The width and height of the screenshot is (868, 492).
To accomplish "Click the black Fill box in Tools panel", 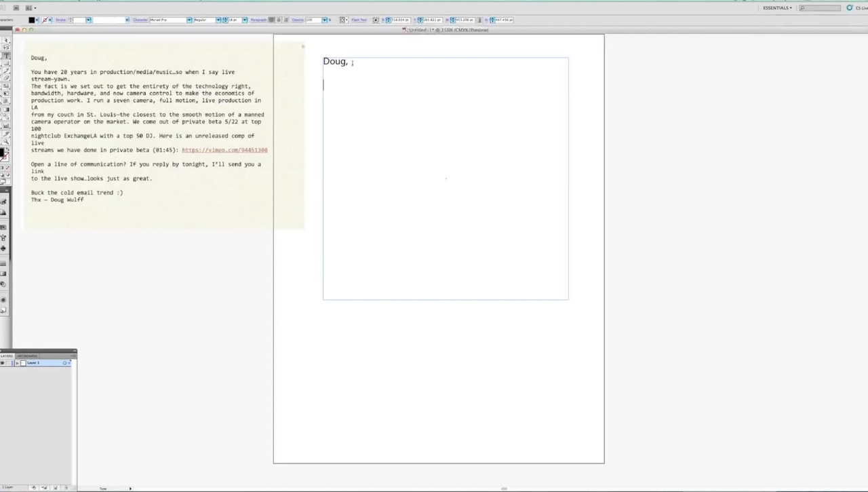I will click(x=3, y=152).
